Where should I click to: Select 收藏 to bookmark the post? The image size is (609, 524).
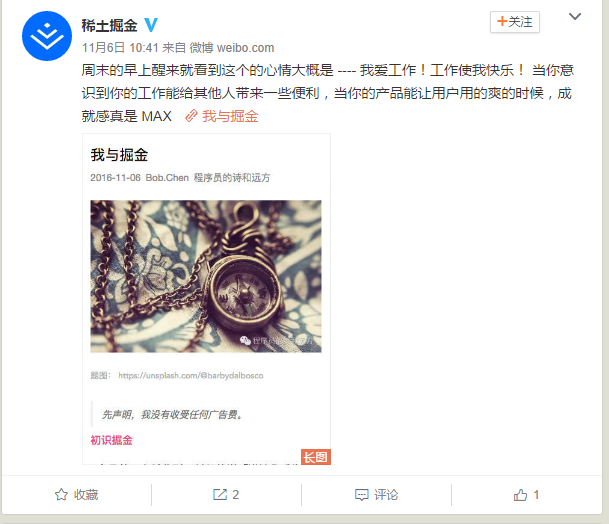tap(86, 495)
